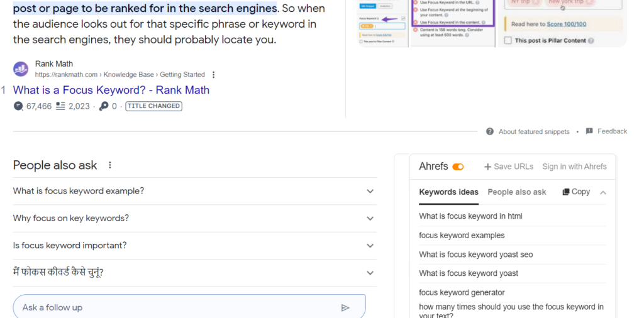Click the Copy button in Ahrefs panel

[x=576, y=192]
